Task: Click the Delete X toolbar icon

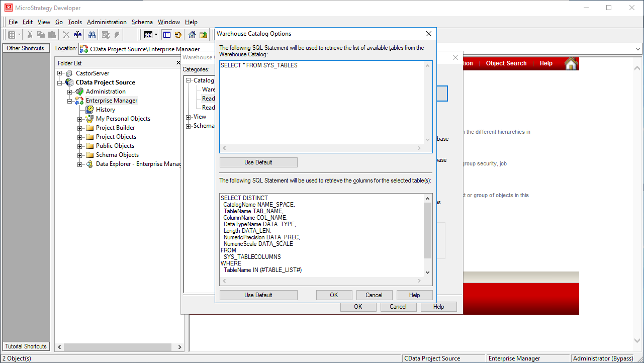Action: (x=66, y=35)
